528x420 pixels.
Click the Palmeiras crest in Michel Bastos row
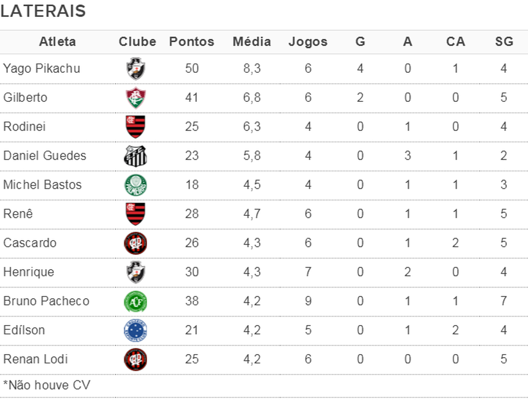136,185
